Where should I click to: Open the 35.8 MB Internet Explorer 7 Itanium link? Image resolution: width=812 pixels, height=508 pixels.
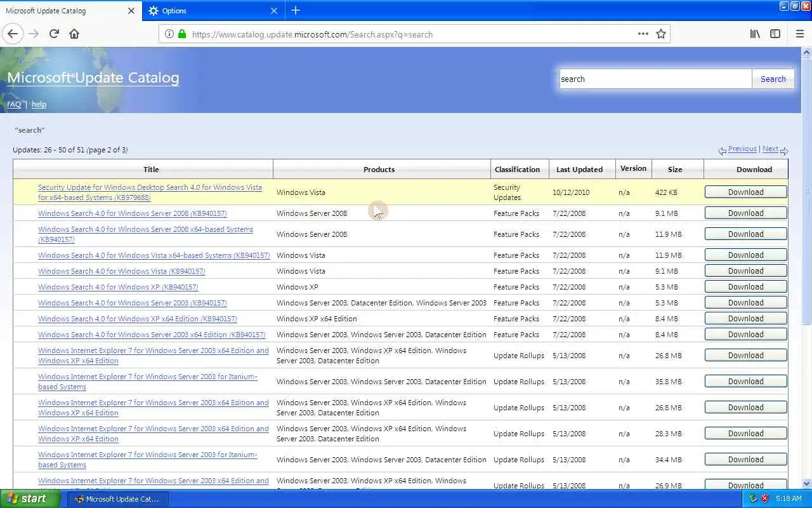[148, 382]
